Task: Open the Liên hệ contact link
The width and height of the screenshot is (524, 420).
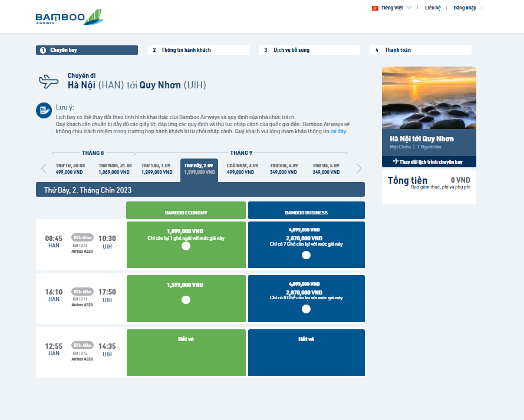Action: coord(433,8)
